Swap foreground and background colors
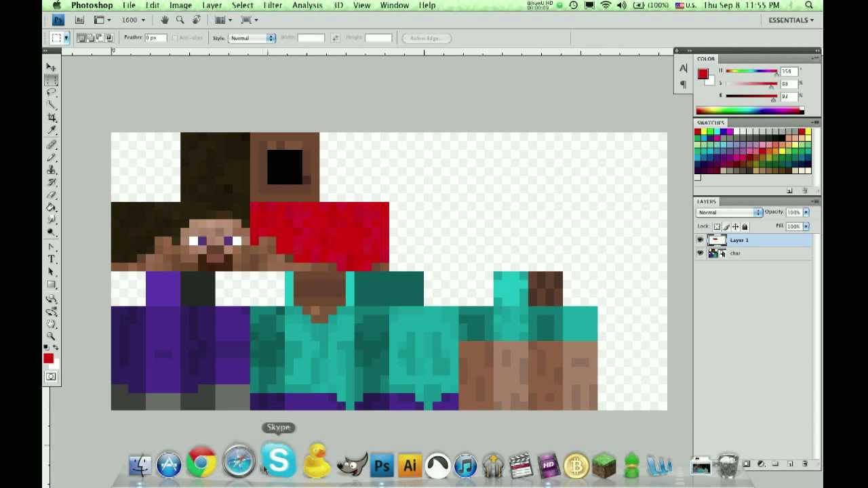The height and width of the screenshot is (488, 868). point(56,347)
